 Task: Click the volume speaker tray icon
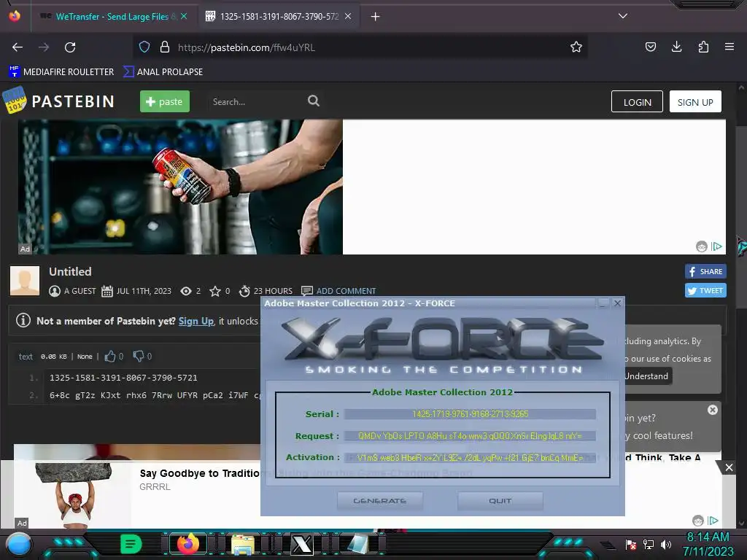pos(666,544)
